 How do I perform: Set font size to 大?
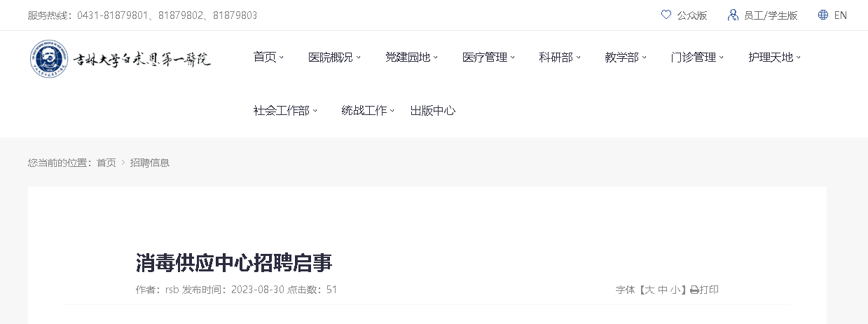[x=649, y=290]
